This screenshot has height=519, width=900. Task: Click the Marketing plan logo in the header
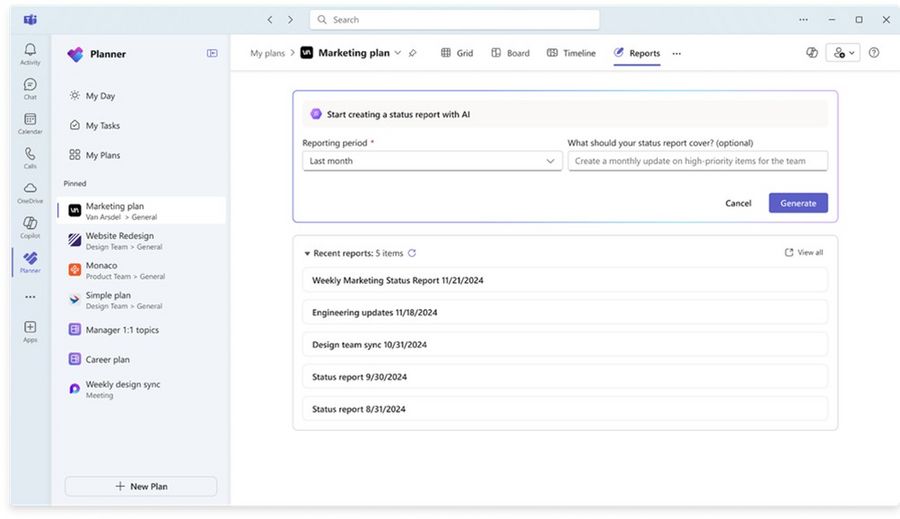tap(307, 53)
